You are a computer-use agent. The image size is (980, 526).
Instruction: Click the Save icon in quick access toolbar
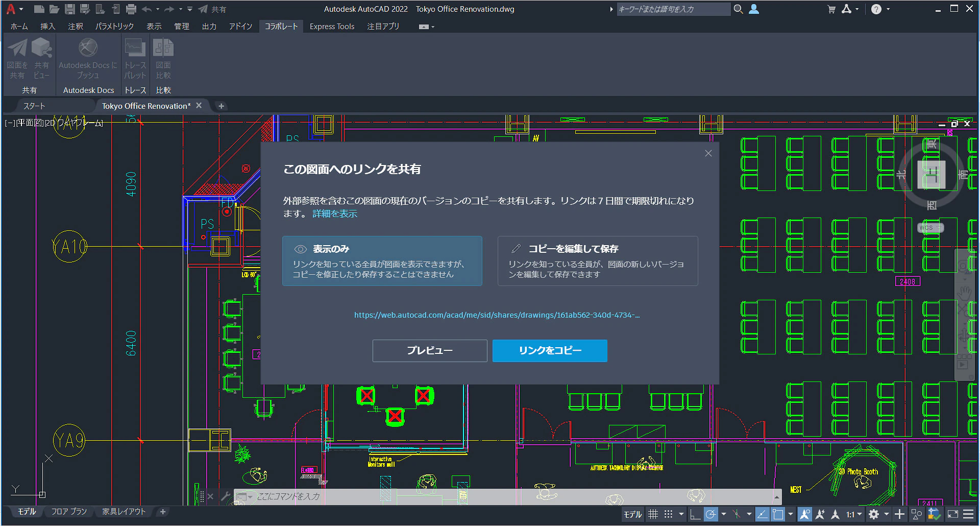pos(70,9)
